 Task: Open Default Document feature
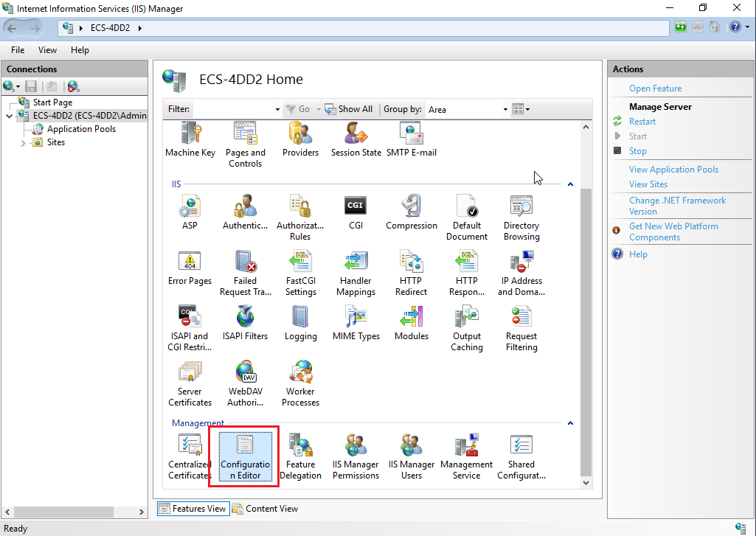[466, 217]
